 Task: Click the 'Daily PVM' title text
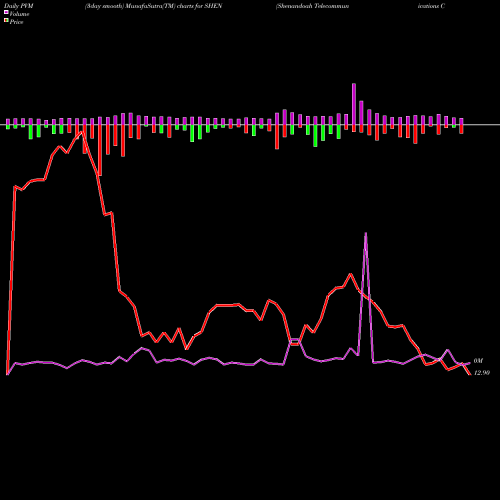(19, 6)
